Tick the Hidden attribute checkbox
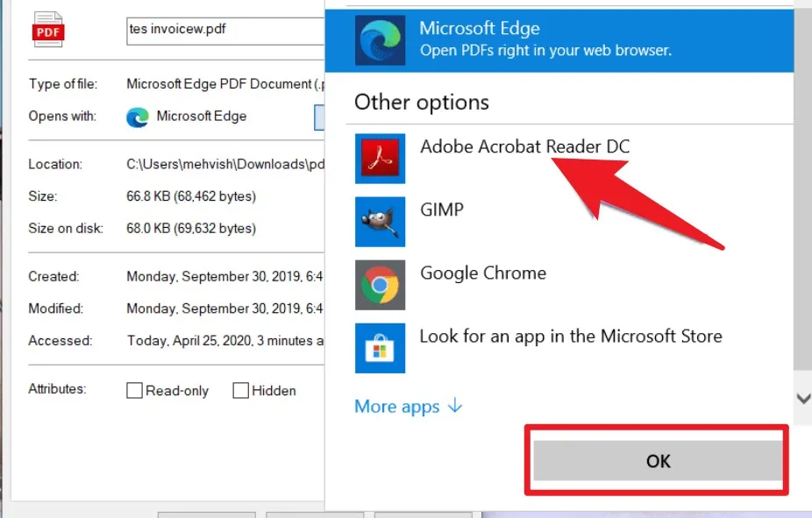Screen dimensions: 812x518 click(x=241, y=390)
